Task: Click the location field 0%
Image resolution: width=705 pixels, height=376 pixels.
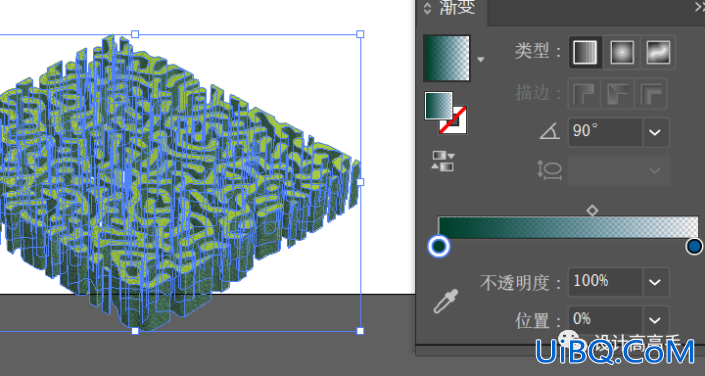Action: [605, 320]
